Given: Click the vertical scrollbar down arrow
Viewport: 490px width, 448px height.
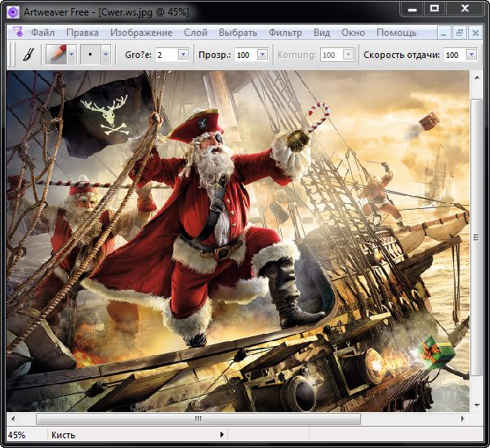Looking at the screenshot, I should (477, 405).
